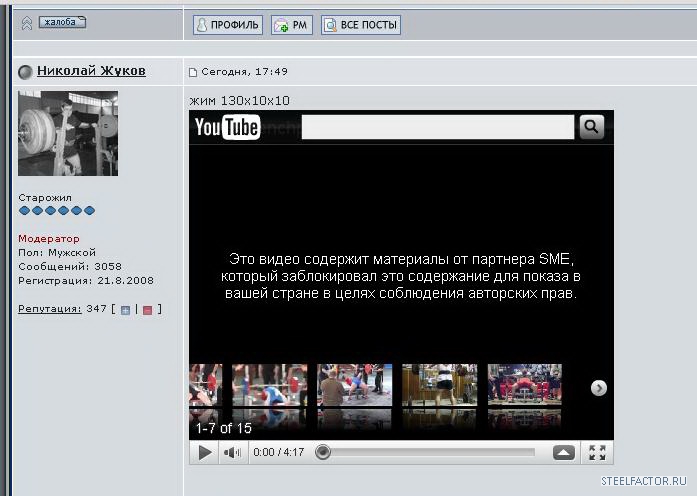Open Николай Жуков's username link
This screenshot has height=496, width=697.
click(91, 71)
